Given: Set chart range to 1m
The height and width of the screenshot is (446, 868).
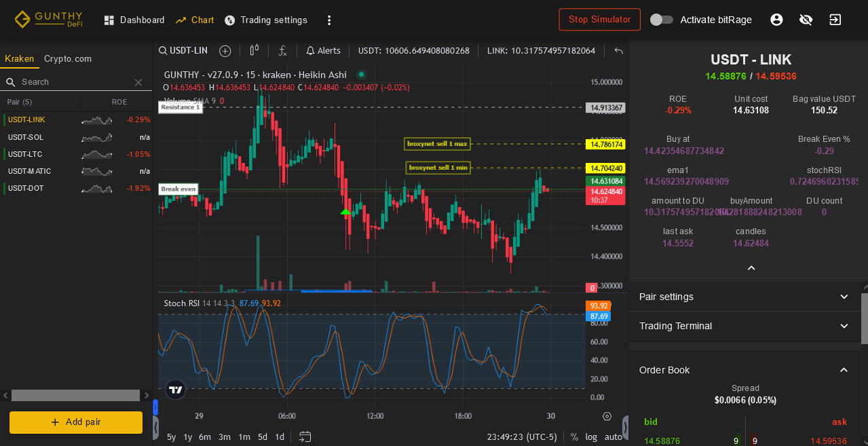Looking at the screenshot, I should click(244, 437).
